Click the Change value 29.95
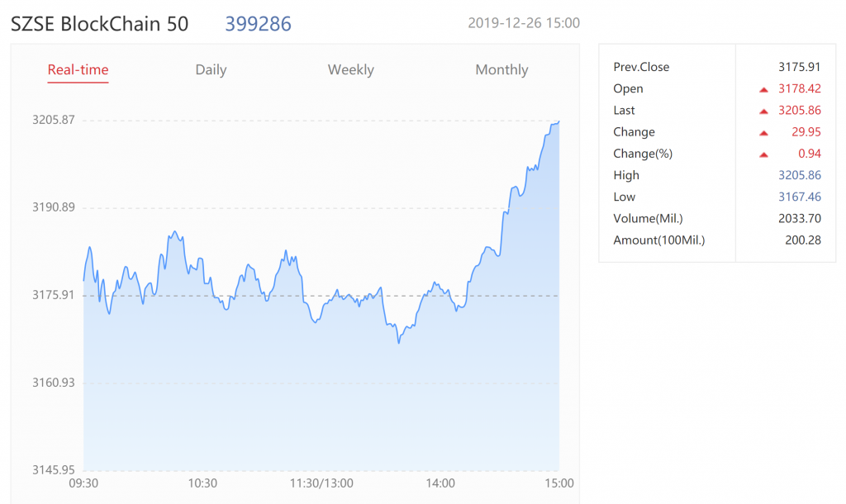The width and height of the screenshot is (846, 504). point(806,131)
